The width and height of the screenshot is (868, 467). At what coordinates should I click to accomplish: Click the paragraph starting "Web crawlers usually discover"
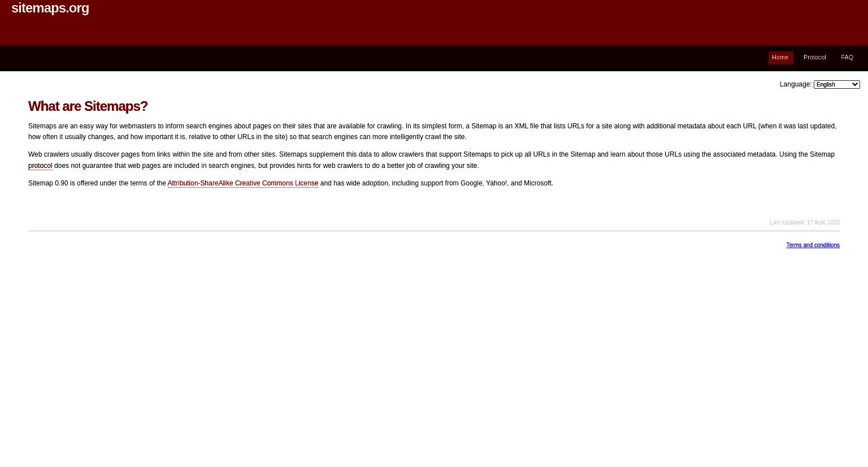pyautogui.click(x=431, y=160)
